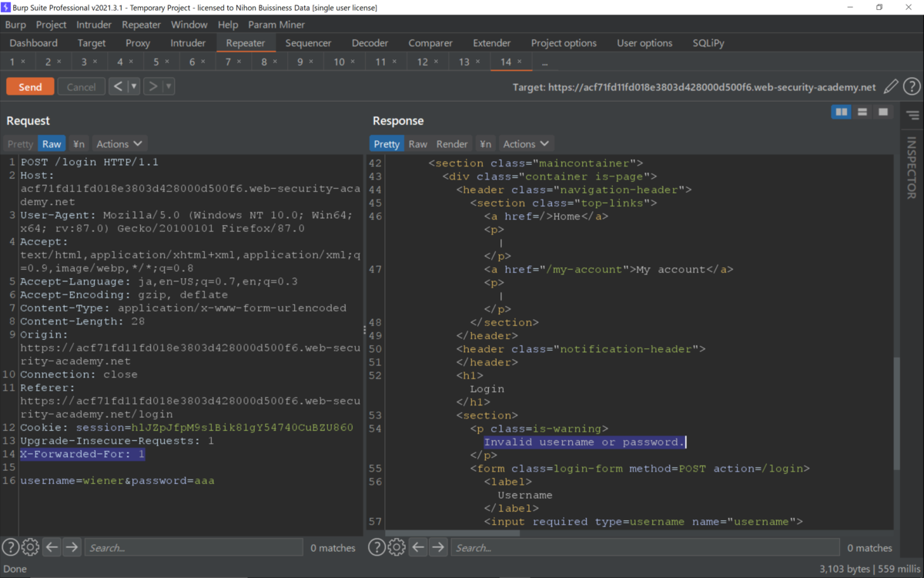This screenshot has width=924, height=578.
Task: Click the Request search field
Action: [x=193, y=548]
